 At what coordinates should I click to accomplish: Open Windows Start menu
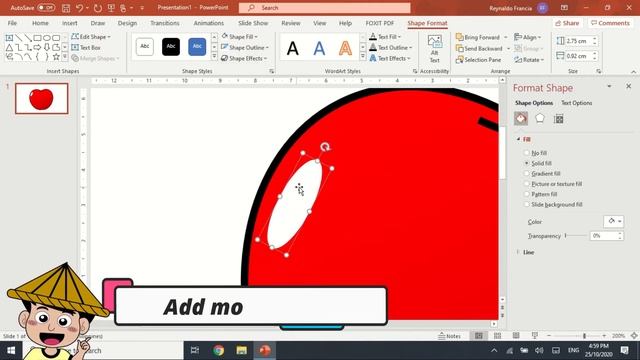click(x=11, y=350)
